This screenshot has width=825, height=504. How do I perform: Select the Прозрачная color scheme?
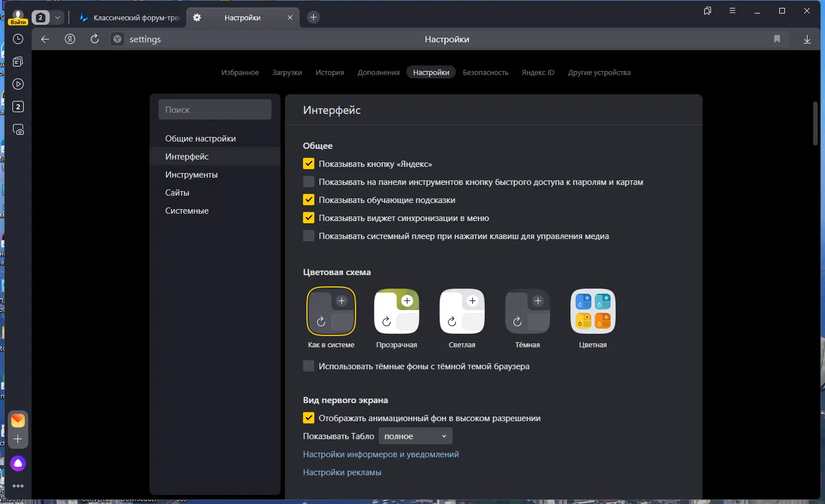click(x=397, y=312)
